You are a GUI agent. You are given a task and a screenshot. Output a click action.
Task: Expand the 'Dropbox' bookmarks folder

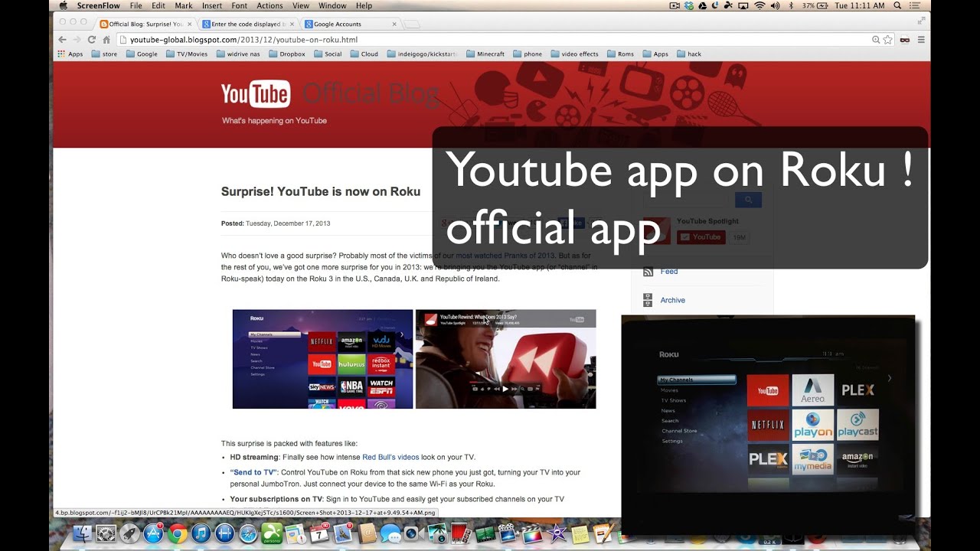coord(286,54)
